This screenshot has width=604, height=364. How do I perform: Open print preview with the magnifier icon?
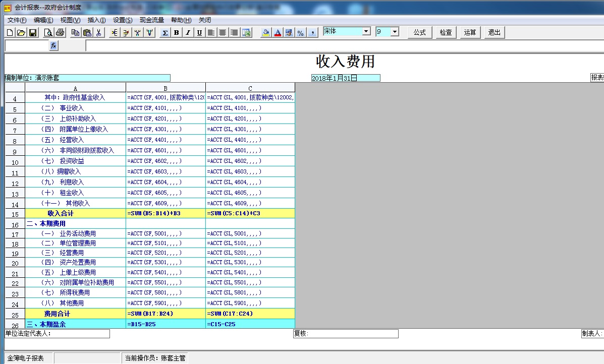point(48,33)
